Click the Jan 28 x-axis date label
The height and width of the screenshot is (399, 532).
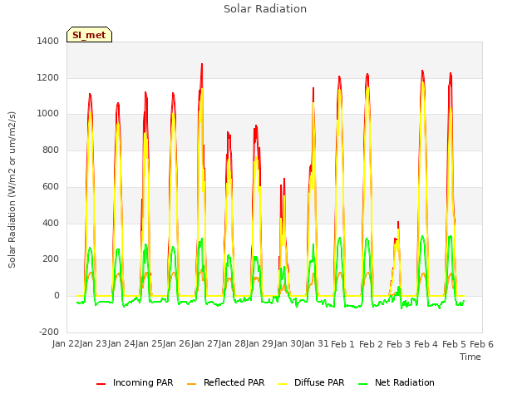[x=233, y=344]
